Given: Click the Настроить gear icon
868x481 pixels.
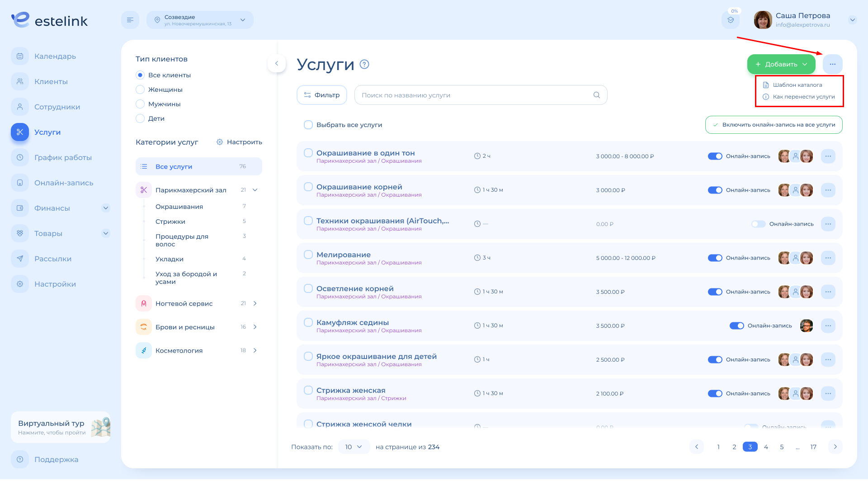Looking at the screenshot, I should point(220,142).
